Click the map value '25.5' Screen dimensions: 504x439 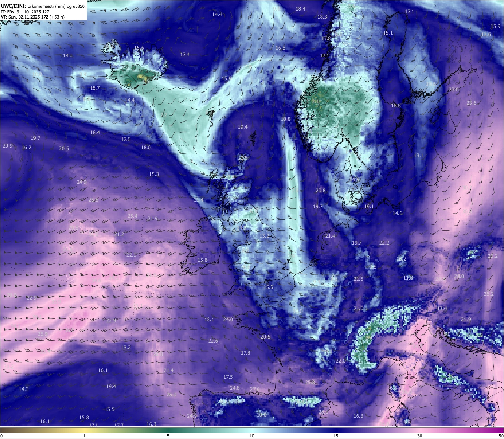coord(93,200)
